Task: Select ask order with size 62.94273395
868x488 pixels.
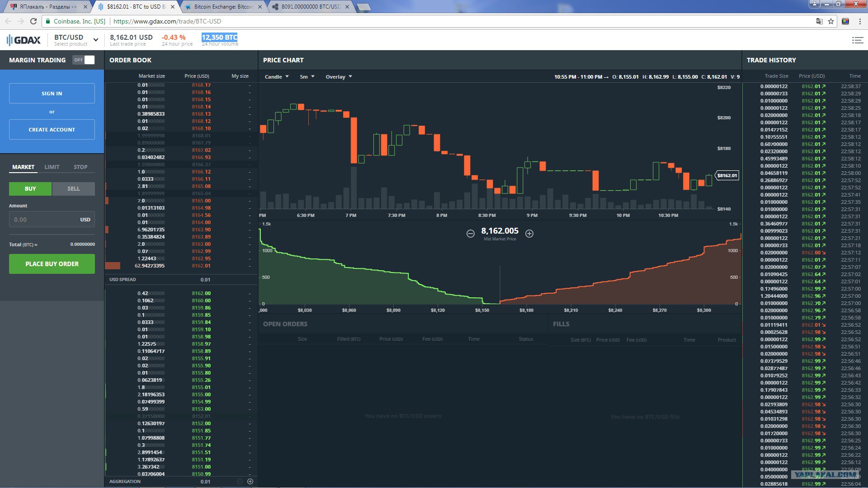Action: pos(150,266)
